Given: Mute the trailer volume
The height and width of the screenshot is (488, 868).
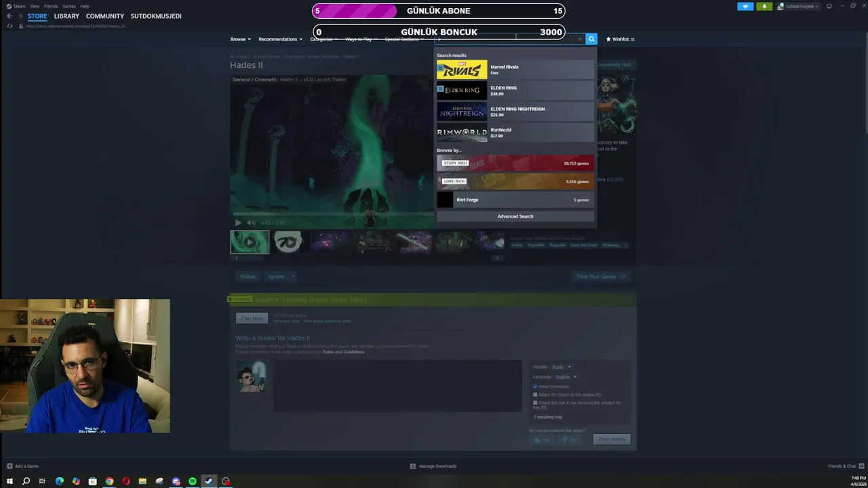Looking at the screenshot, I should pos(251,222).
